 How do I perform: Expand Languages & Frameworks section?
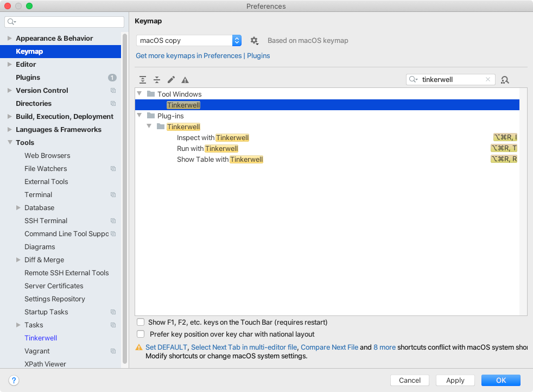10,130
